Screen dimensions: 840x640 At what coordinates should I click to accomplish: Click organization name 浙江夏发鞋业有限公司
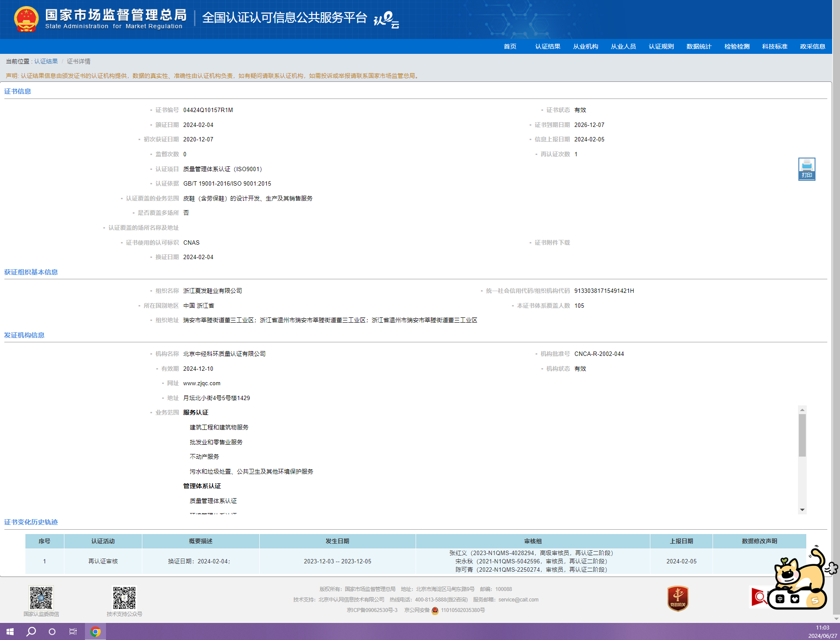point(212,291)
